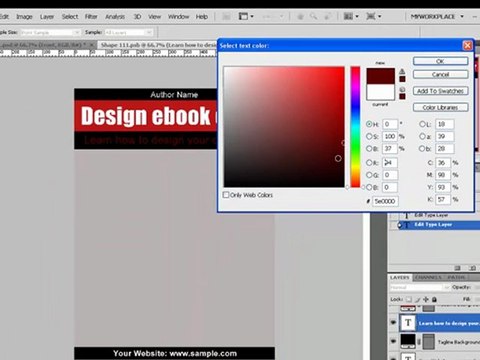Select the HSB brightness B radio button
Screen dimensions: 480x360
[x=369, y=149]
